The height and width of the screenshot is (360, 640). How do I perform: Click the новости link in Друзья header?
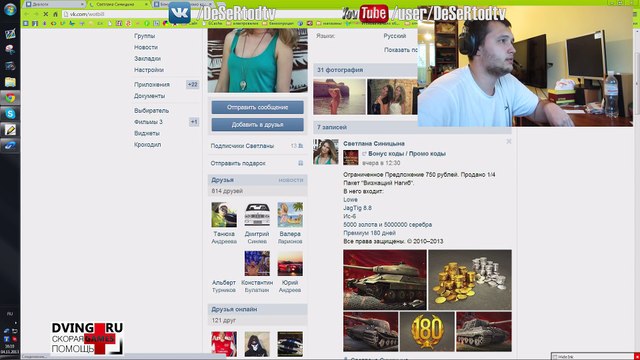click(x=291, y=180)
